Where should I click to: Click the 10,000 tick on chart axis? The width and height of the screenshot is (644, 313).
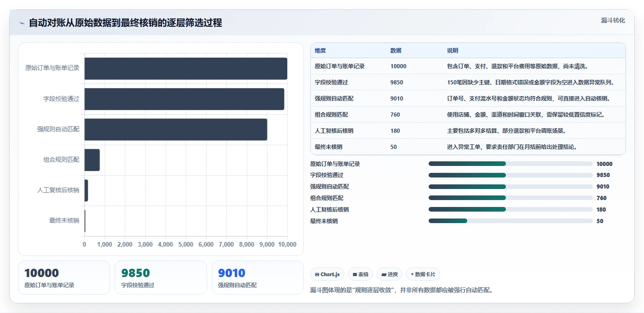pyautogui.click(x=287, y=245)
